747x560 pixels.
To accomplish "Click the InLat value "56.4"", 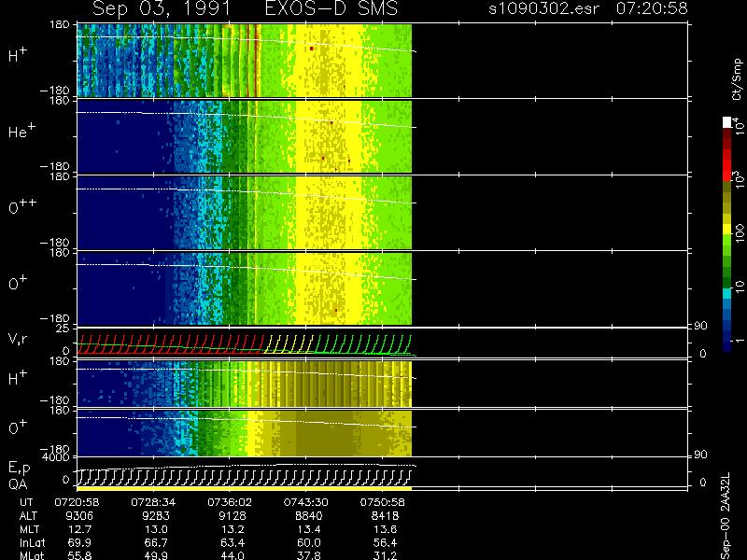I will click(385, 542).
